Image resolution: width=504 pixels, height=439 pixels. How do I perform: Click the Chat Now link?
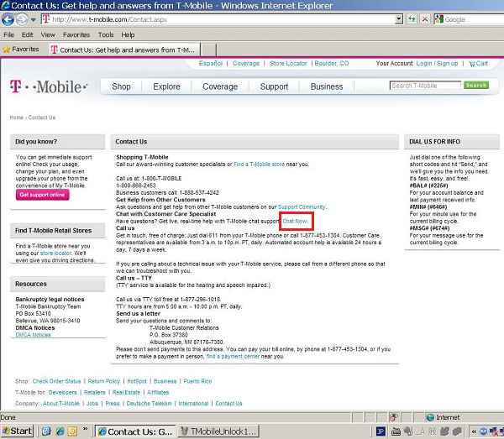[x=295, y=221]
